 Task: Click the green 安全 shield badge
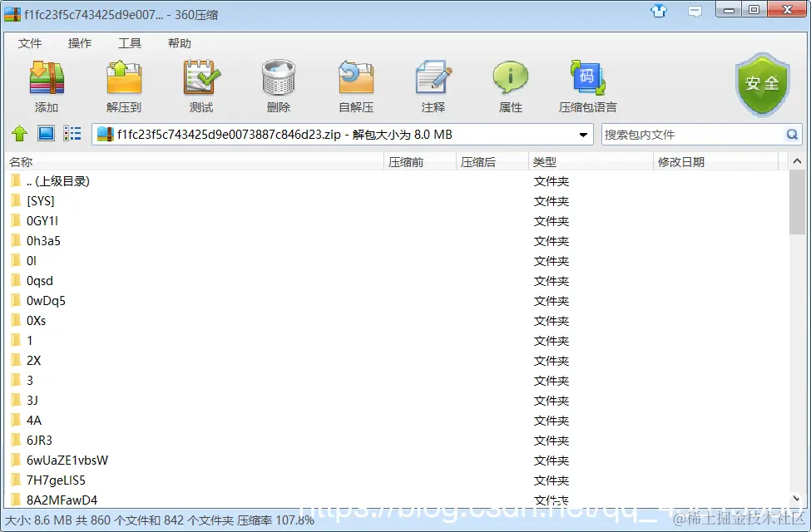coord(763,85)
